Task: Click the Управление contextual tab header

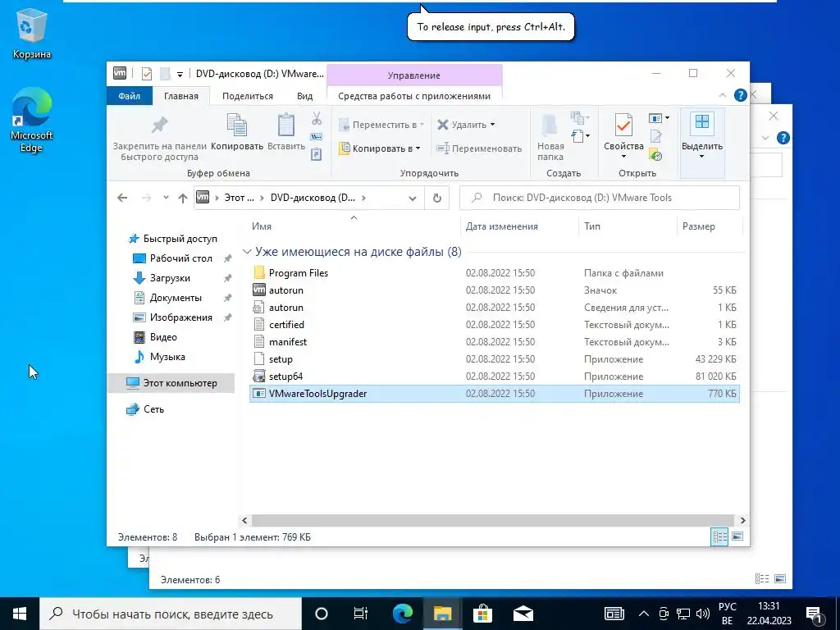Action: [x=414, y=75]
